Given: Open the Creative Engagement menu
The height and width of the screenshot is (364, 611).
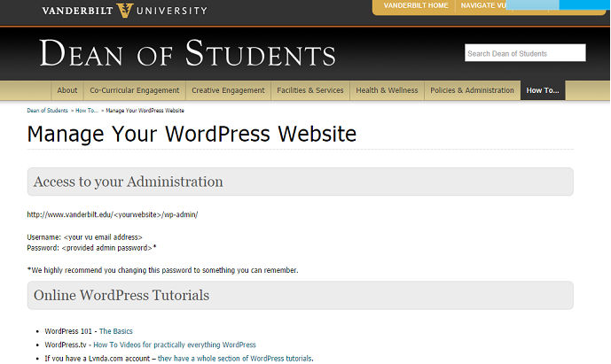Looking at the screenshot, I should [228, 90].
